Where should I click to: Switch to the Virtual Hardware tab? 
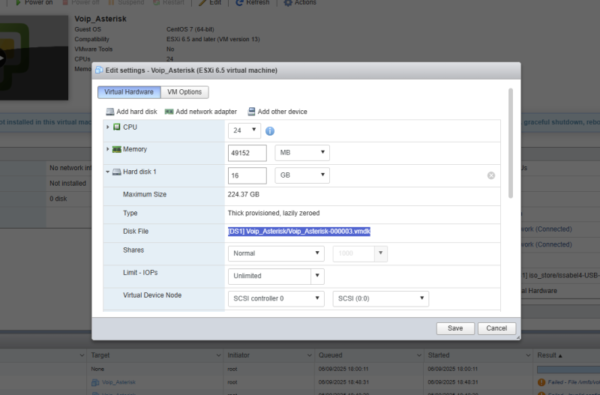(x=129, y=92)
